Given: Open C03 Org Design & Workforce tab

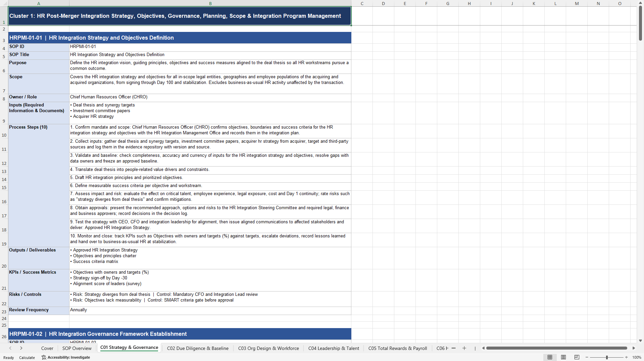Looking at the screenshot, I should 268,348.
